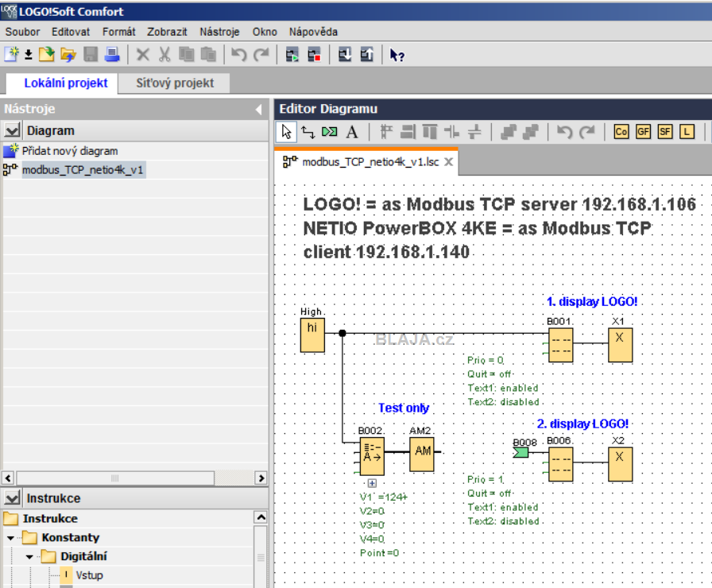The height and width of the screenshot is (588, 712).
Task: Click the fifth alignment tool icon
Action: [x=474, y=132]
